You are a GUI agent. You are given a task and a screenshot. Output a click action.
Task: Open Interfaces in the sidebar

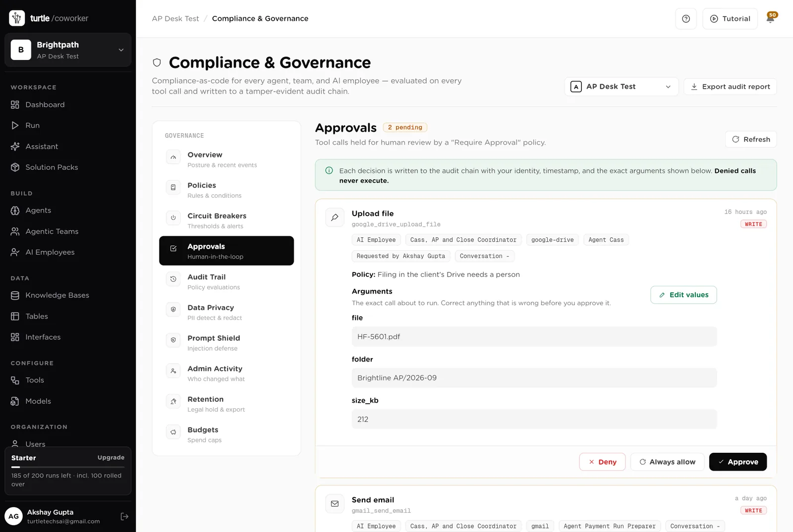click(x=43, y=337)
